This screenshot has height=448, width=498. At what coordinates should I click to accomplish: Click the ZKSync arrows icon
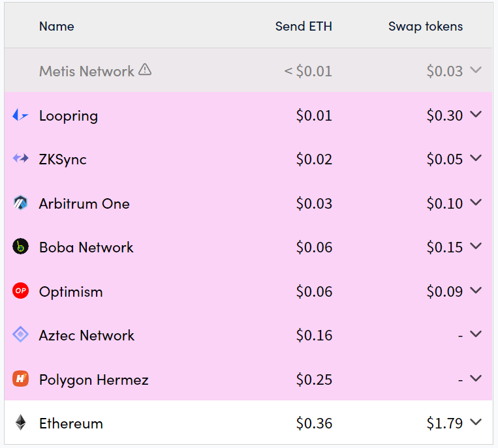tap(20, 158)
